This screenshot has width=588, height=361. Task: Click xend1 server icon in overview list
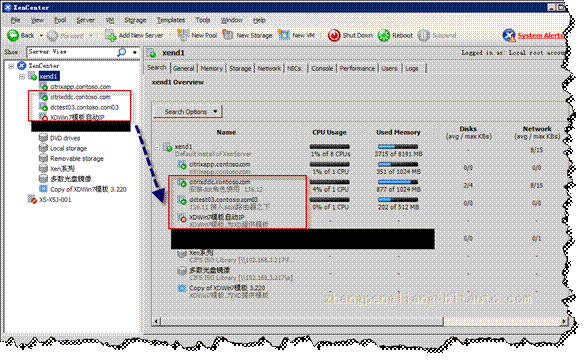coord(168,147)
